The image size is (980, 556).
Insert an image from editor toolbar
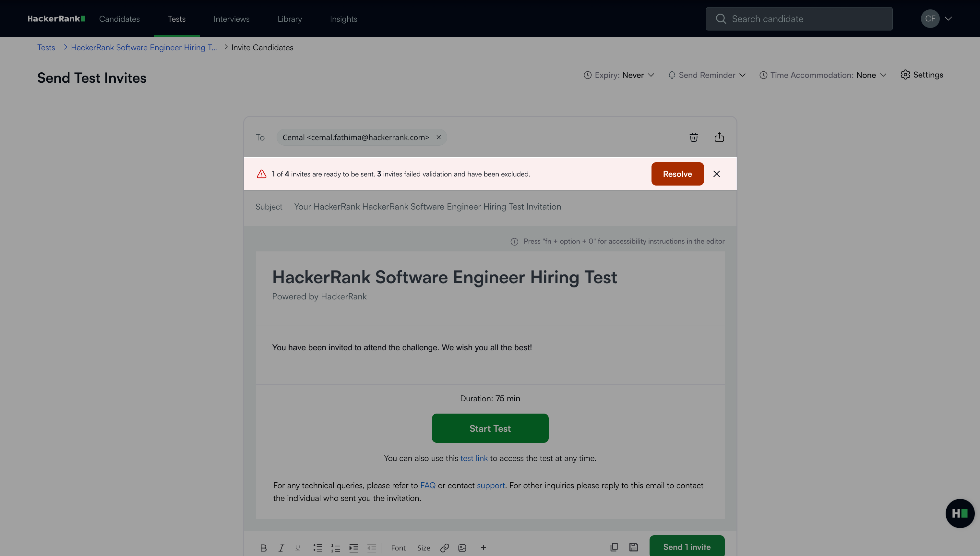pyautogui.click(x=462, y=548)
